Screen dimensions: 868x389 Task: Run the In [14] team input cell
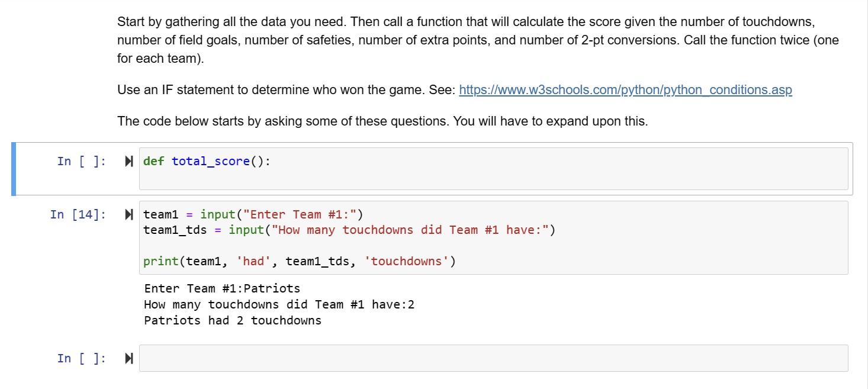pyautogui.click(x=128, y=214)
